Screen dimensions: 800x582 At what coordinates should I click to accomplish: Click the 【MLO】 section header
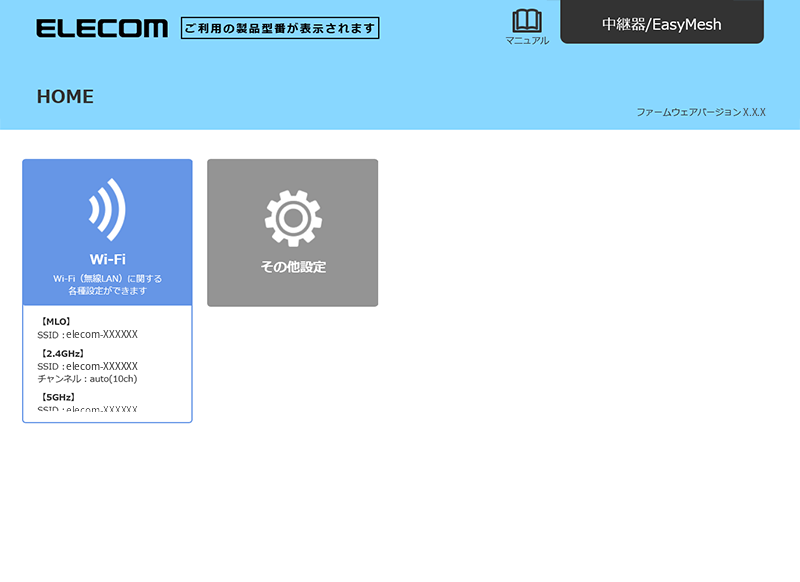tap(56, 321)
